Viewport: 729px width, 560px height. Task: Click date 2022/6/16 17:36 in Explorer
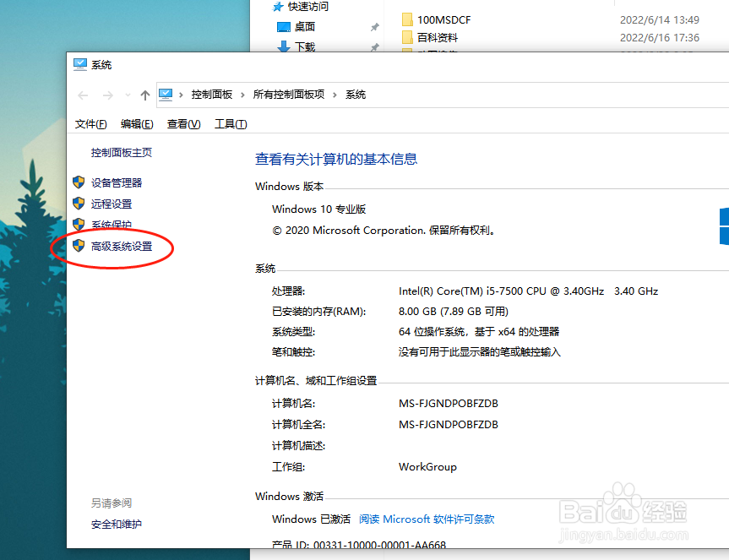pos(659,38)
